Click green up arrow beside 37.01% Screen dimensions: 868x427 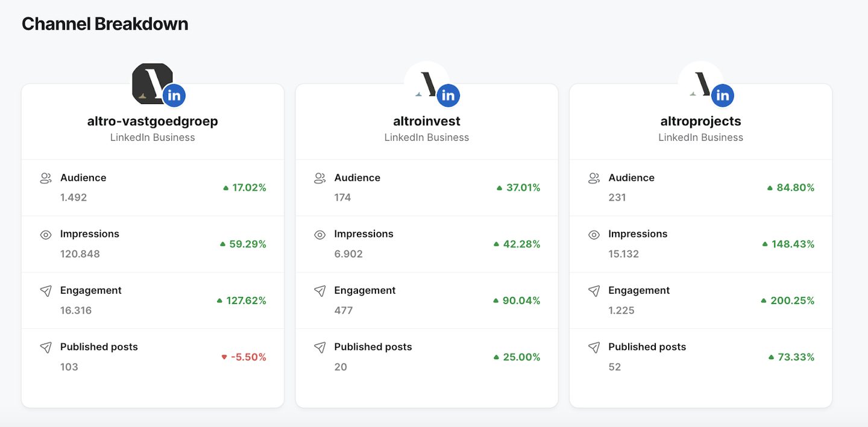click(x=500, y=188)
